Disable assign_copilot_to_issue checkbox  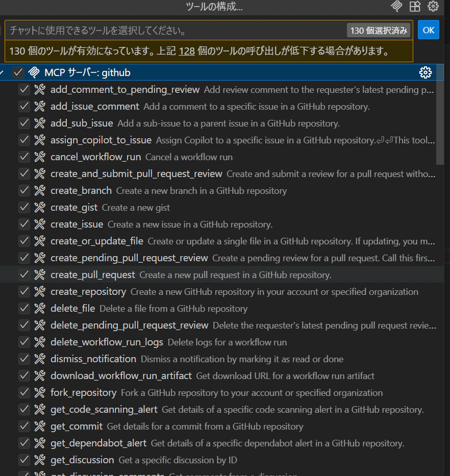click(24, 140)
